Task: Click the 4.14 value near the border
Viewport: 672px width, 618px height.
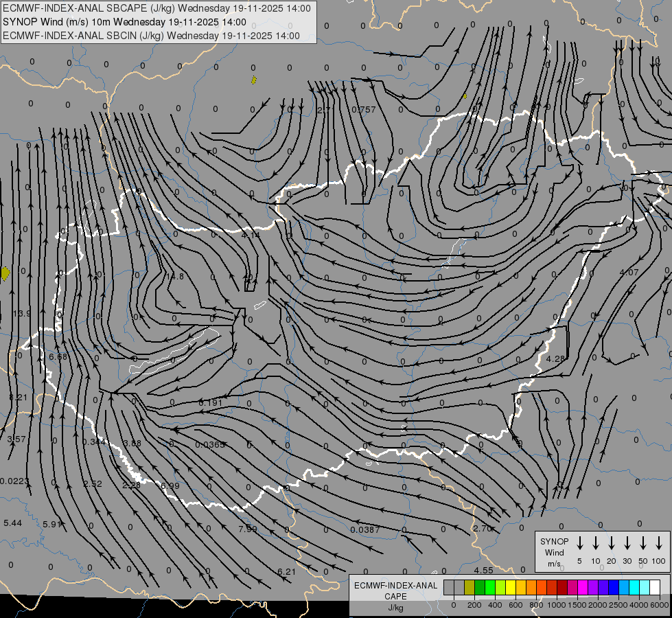Action: [x=251, y=235]
